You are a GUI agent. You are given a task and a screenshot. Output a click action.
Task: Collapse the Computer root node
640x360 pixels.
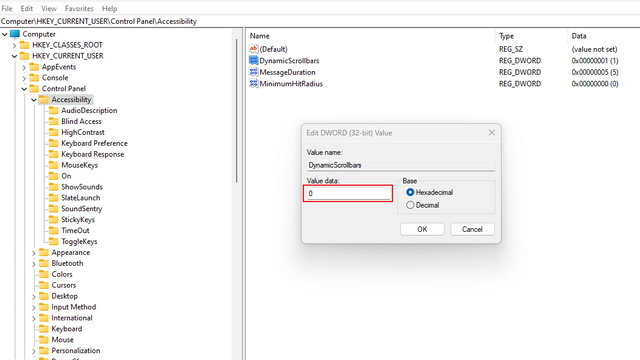(5, 34)
